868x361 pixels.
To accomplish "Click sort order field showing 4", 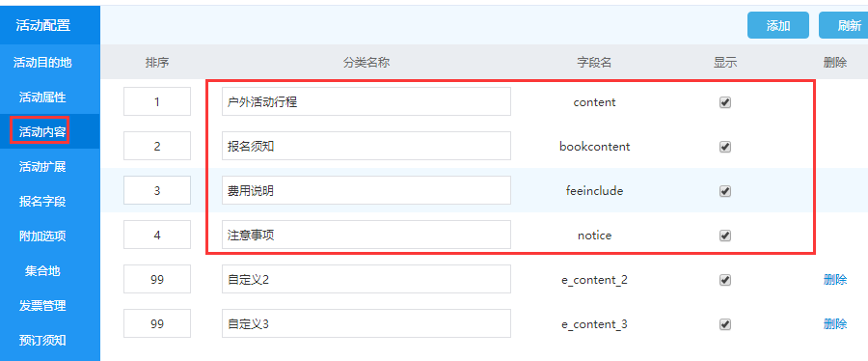I will [x=157, y=235].
